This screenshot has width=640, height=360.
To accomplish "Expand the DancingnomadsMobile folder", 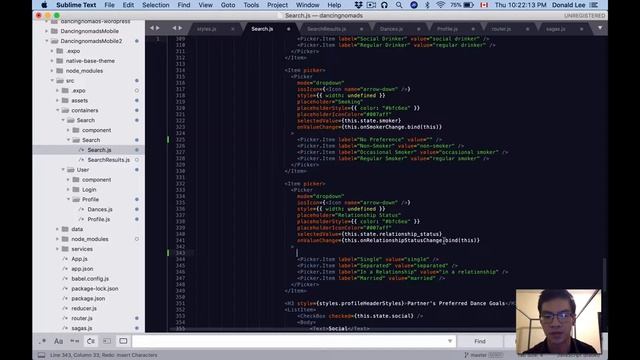I will tap(47, 31).
